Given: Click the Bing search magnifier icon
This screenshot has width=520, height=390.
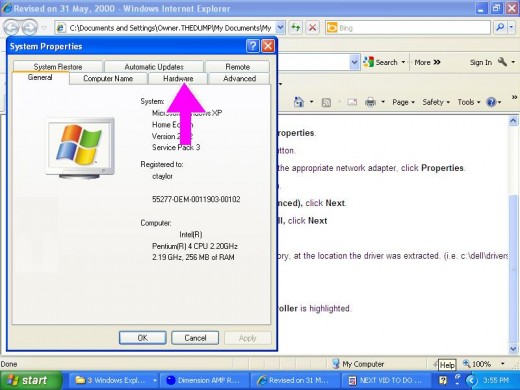Looking at the screenshot, I should click(x=500, y=28).
